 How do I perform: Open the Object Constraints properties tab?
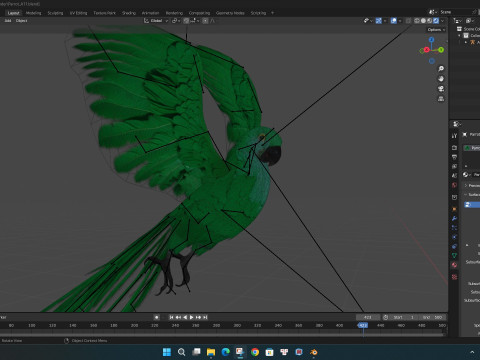[454, 246]
